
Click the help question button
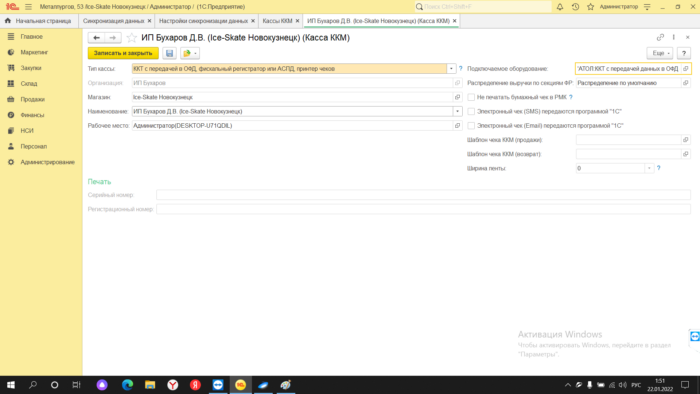pyautogui.click(x=684, y=53)
